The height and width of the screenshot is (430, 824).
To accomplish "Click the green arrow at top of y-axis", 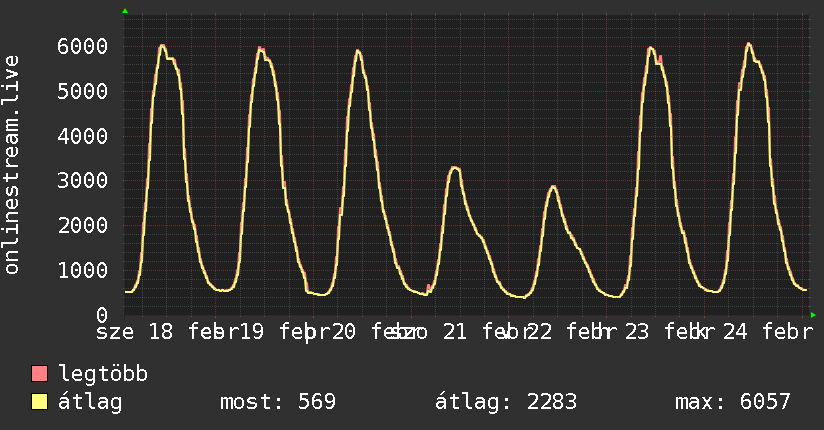I will click(x=125, y=11).
